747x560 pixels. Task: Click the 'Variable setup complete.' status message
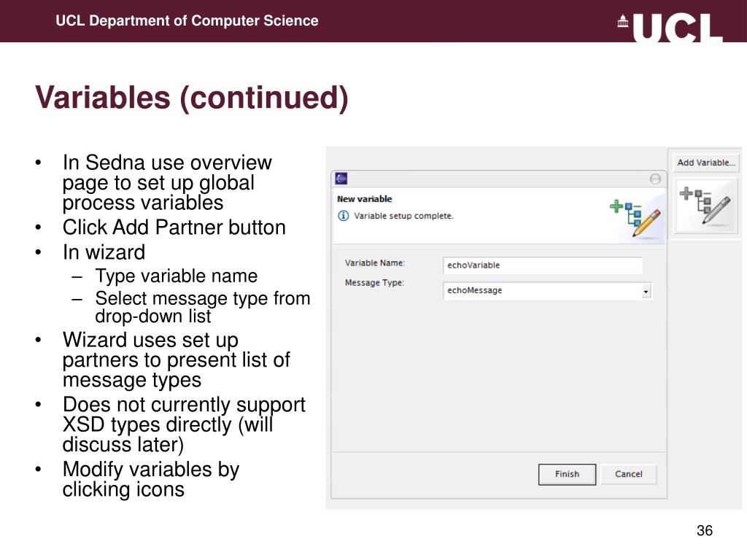point(403,216)
